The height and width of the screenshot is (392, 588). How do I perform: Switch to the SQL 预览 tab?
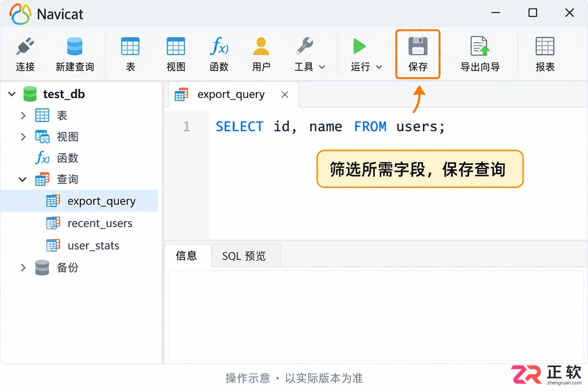tap(246, 256)
